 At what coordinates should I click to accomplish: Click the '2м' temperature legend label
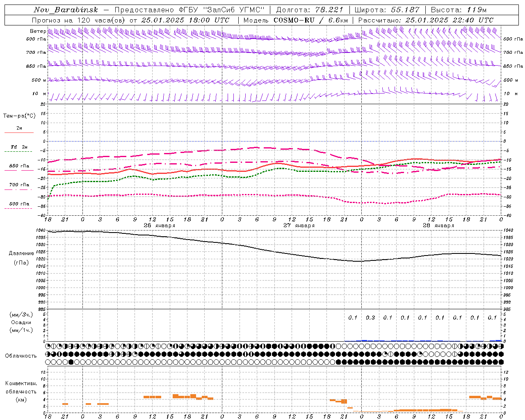[x=19, y=128]
